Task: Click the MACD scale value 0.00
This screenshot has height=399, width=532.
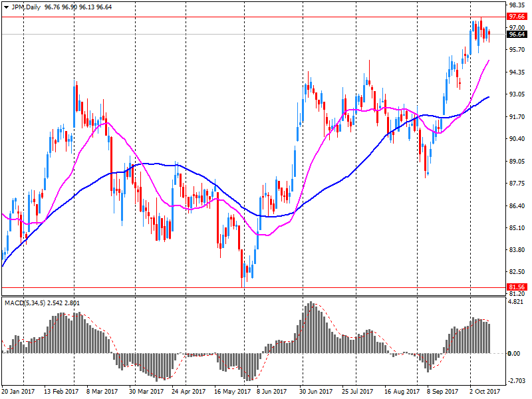Action: coord(514,354)
